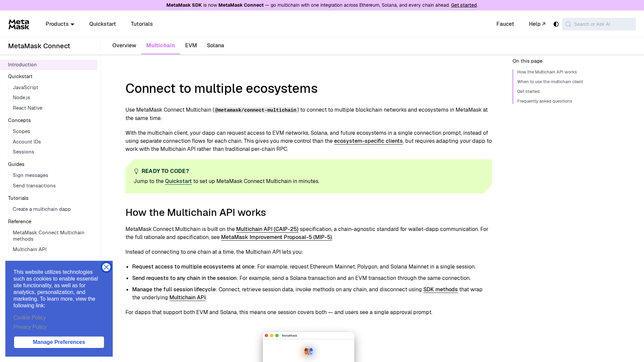Open the Node.js quickstart page
644x362 pixels.
pyautogui.click(x=21, y=98)
